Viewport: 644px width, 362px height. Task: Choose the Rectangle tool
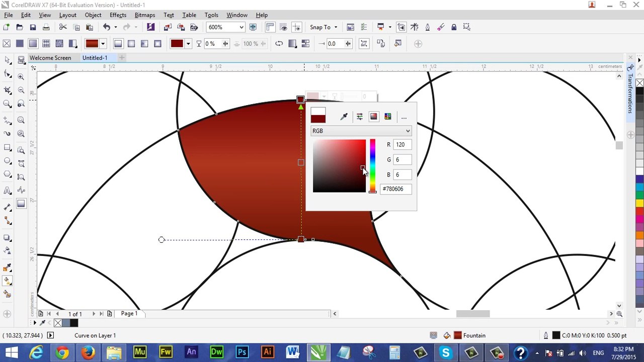click(8, 148)
